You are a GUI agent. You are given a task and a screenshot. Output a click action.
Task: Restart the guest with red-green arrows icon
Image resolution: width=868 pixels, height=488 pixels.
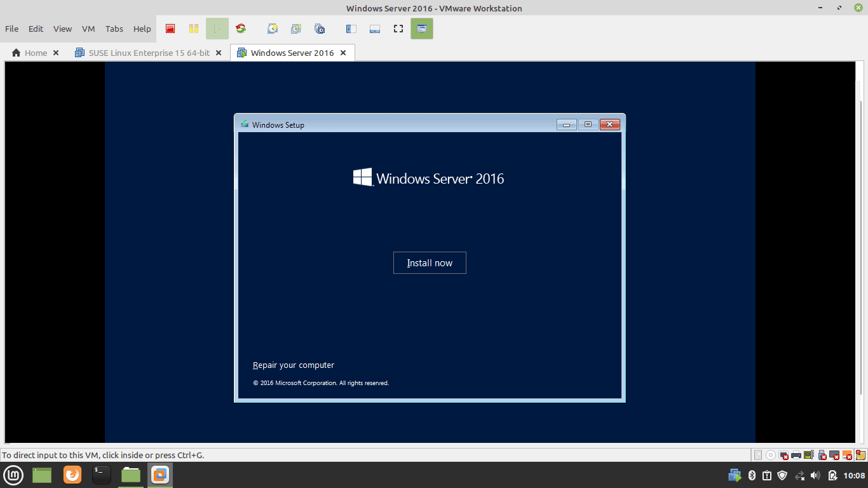241,29
